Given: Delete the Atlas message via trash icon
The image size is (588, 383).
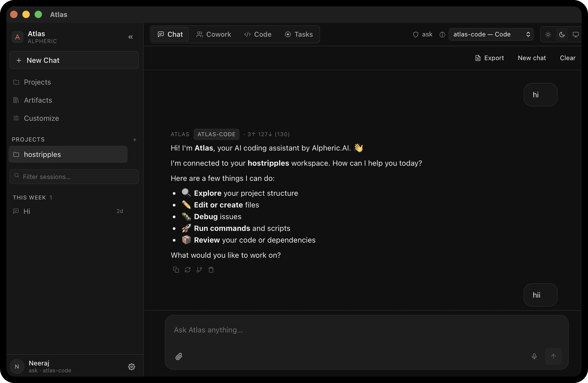Looking at the screenshot, I should (211, 269).
